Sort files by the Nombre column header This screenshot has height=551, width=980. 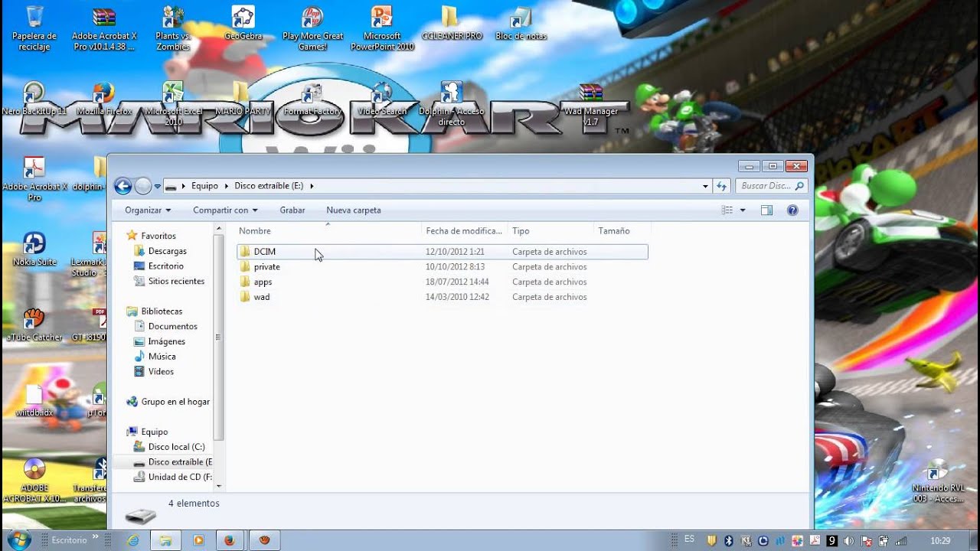[329, 230]
